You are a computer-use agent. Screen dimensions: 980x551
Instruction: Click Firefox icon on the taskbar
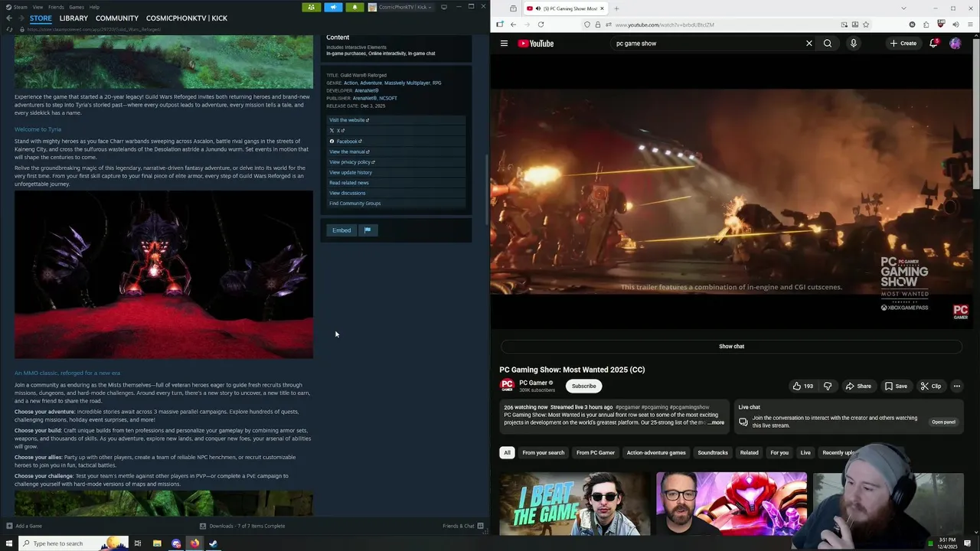[194, 543]
